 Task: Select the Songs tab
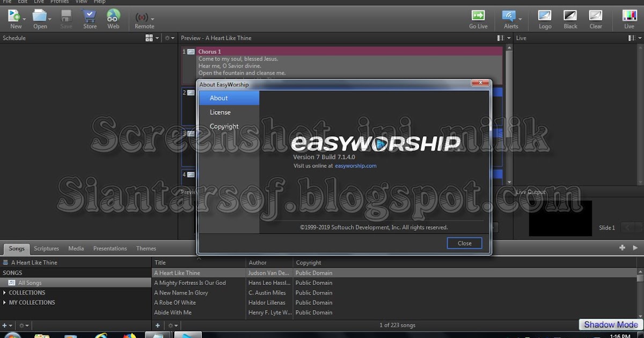[x=17, y=248]
